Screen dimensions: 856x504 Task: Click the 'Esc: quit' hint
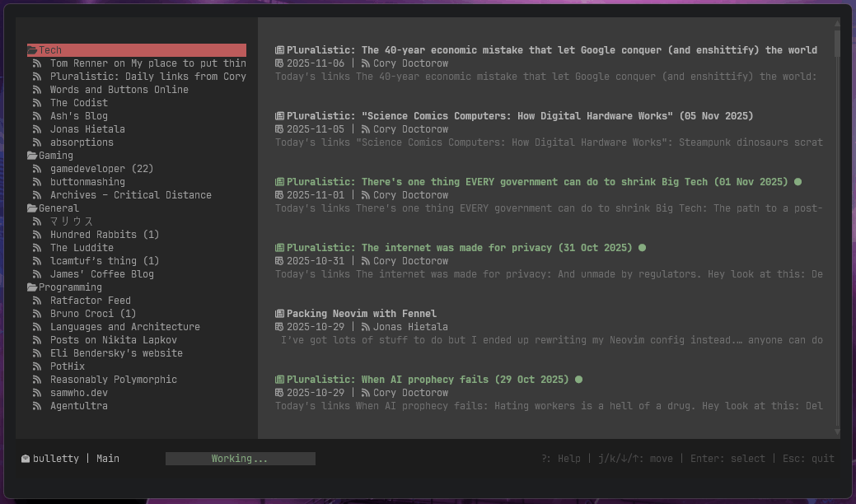tap(808, 459)
